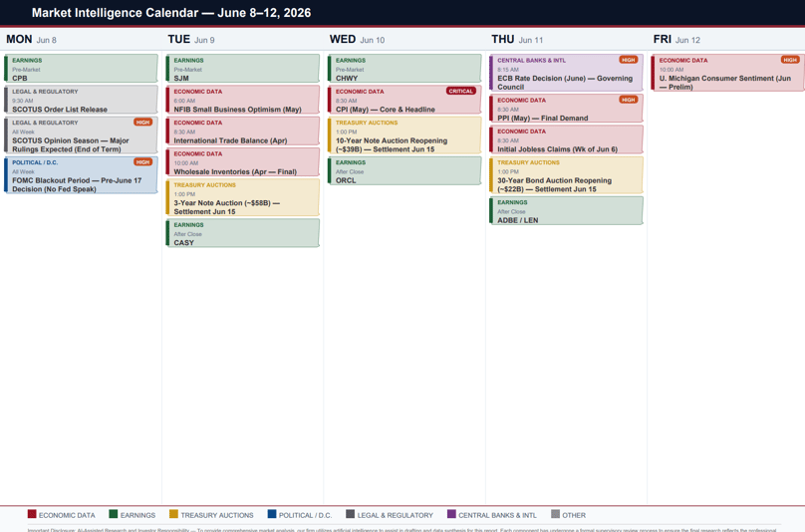Open the ADBE / LEN earnings card
This screenshot has width=805, height=532.
tap(566, 211)
